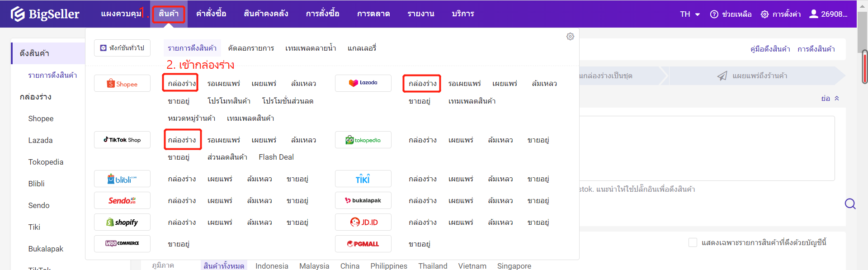Open the แผงควบคุม dashboard menu
The image size is (868, 270).
(x=121, y=14)
